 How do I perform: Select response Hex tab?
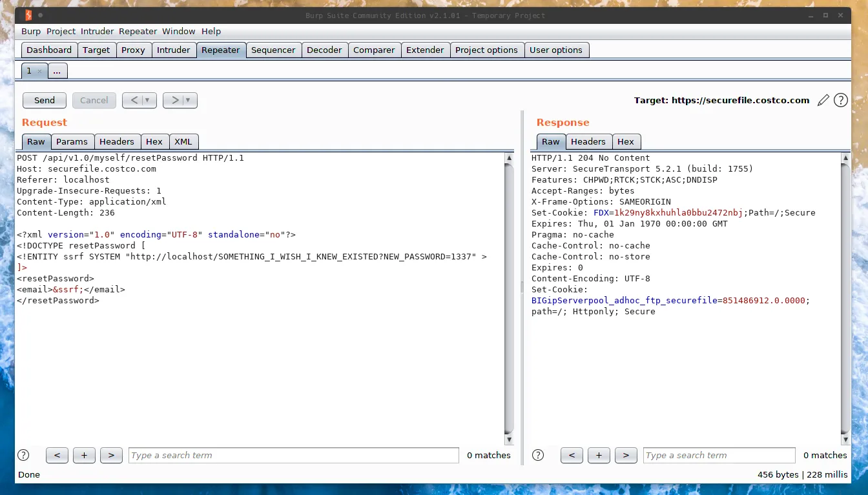tap(626, 141)
